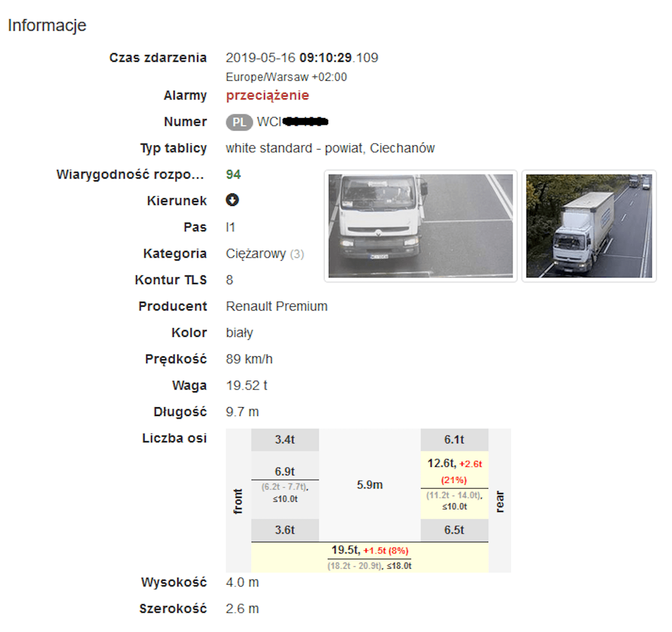Click the przeciążenie alarm text
This screenshot has height=632, width=672.
268,96
